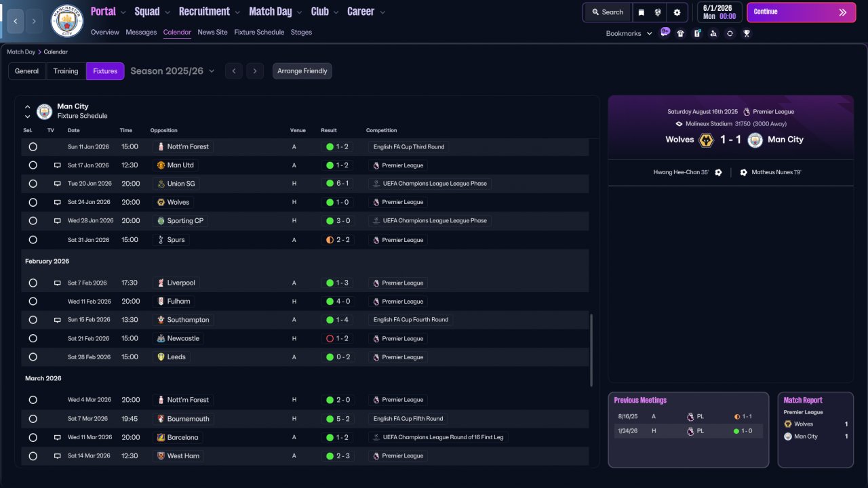Click the circular arrows icon in the Bookmarks bar
Viewport: 868px width, 488px height.
click(730, 33)
